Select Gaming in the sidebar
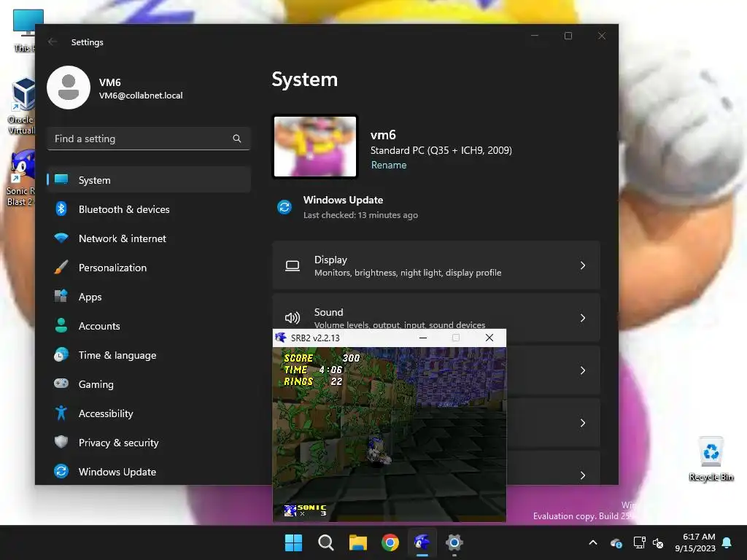The height and width of the screenshot is (560, 747). 149,384
